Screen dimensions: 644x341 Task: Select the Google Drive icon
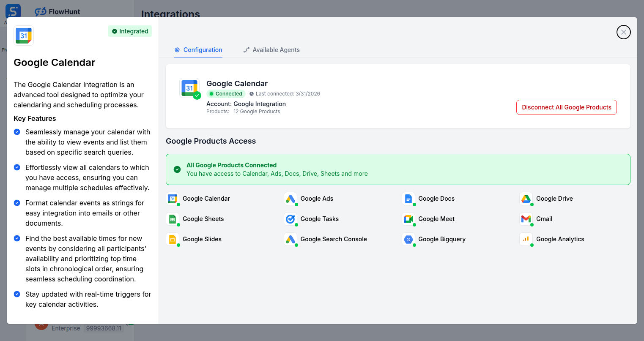click(526, 199)
